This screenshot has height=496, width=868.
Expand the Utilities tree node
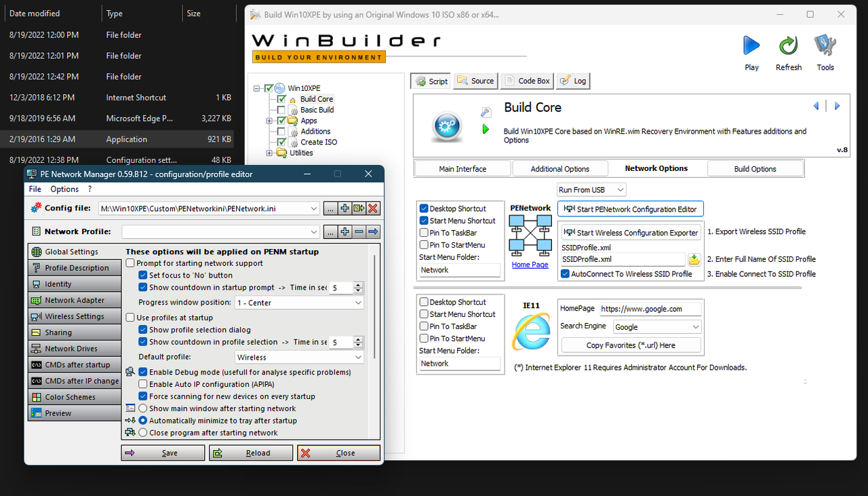[269, 153]
